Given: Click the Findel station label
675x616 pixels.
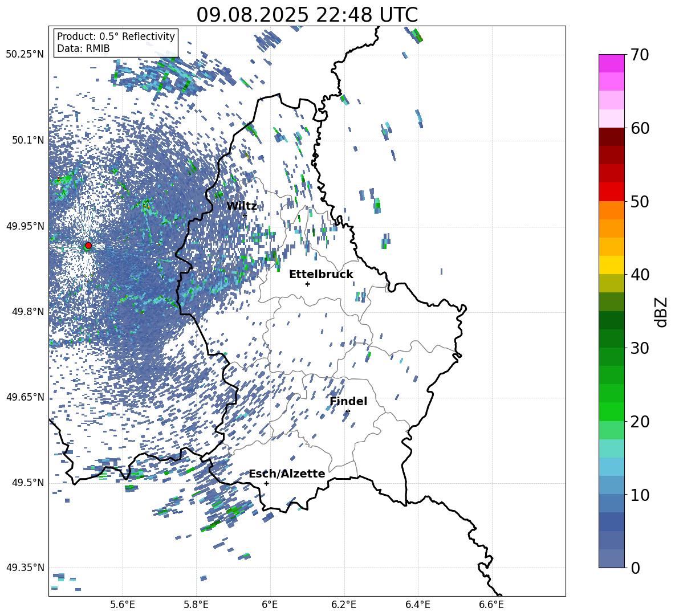Looking at the screenshot, I should pyautogui.click(x=348, y=401).
